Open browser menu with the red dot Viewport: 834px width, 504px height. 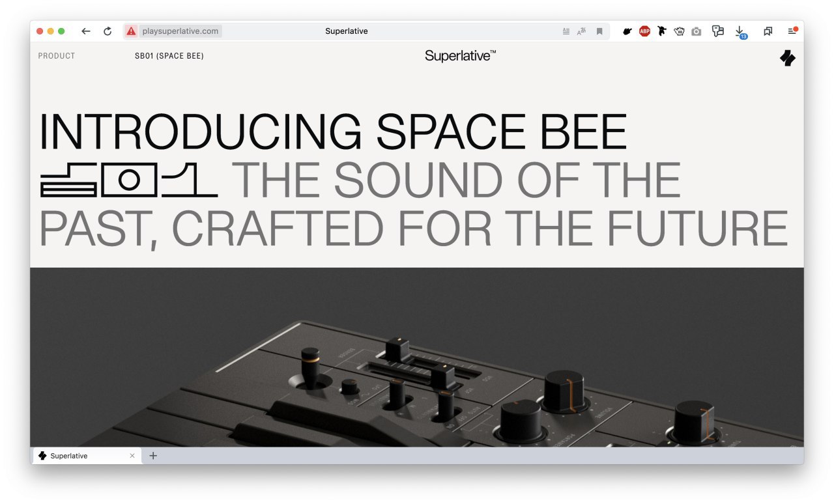coord(792,31)
